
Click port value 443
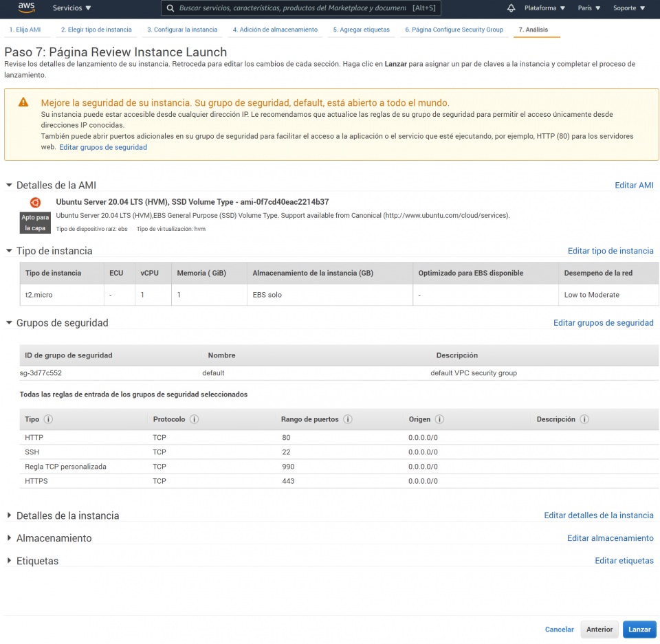288,481
